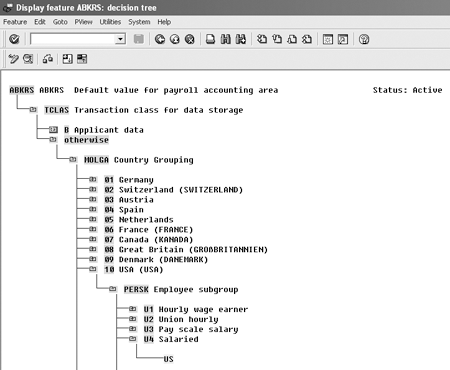The image size is (450, 370).
Task: Select the B Applicant data entry
Action: tap(104, 130)
